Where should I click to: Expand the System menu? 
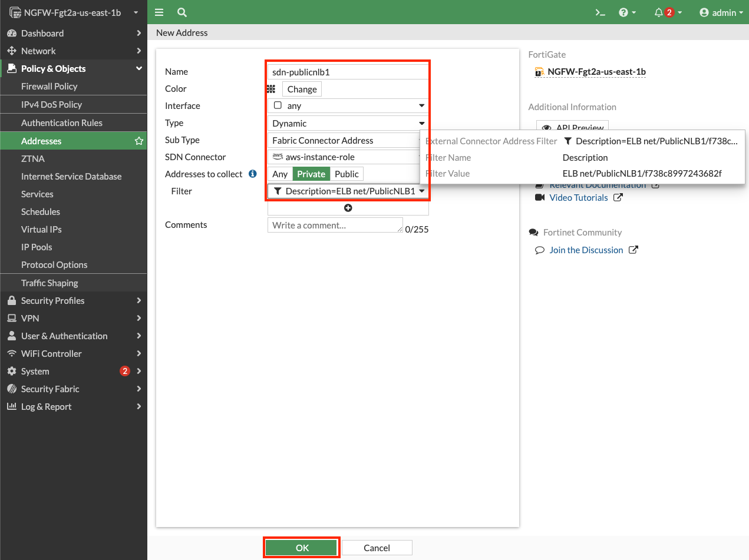[x=74, y=371]
